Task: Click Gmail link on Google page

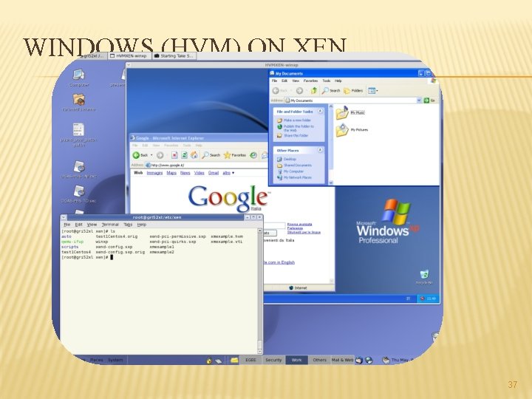Action: point(214,173)
